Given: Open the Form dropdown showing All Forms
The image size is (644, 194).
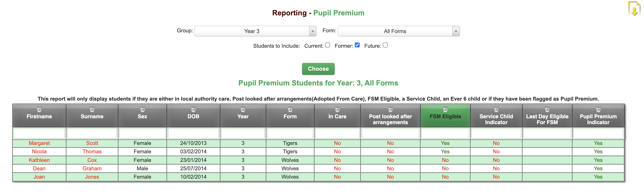Looking at the screenshot, I should [x=398, y=31].
